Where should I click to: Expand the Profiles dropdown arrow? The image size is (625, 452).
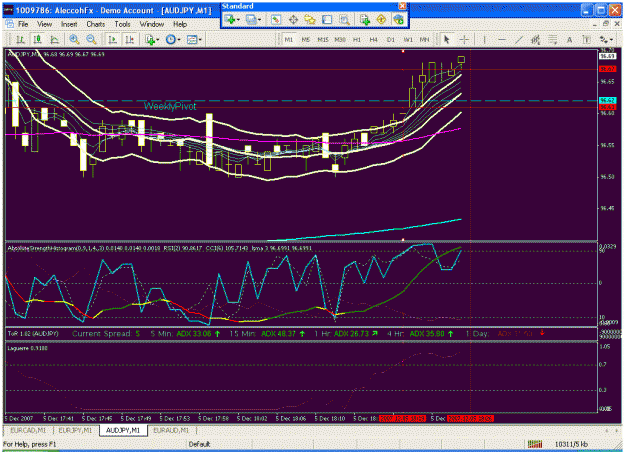pyautogui.click(x=259, y=20)
